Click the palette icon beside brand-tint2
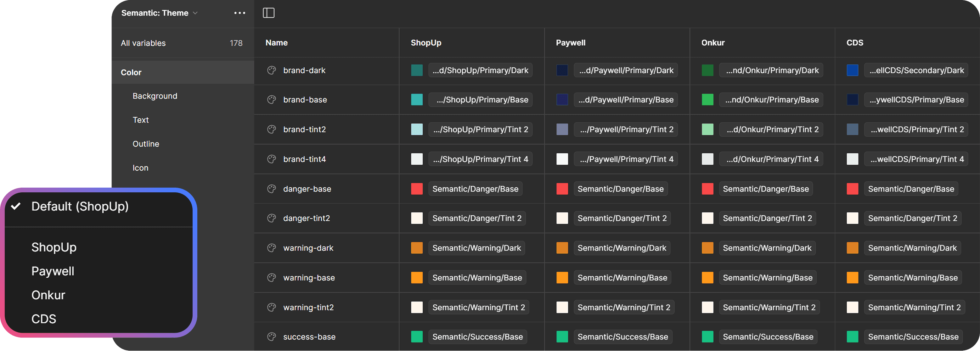Viewport: 980px width, 351px height. click(x=271, y=129)
